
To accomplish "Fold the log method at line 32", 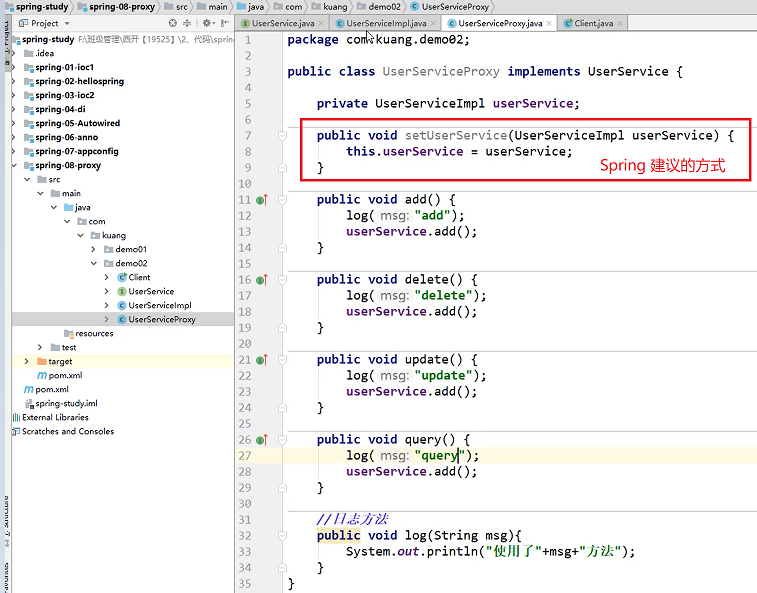I will [x=282, y=536].
